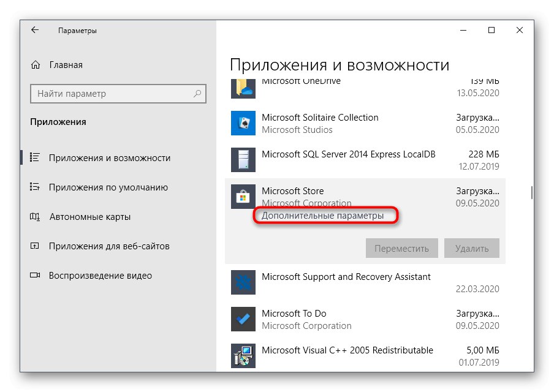Image resolution: width=554 pixels, height=392 pixels.
Task: Click the Microsoft OneDrive app icon
Action: point(243,89)
